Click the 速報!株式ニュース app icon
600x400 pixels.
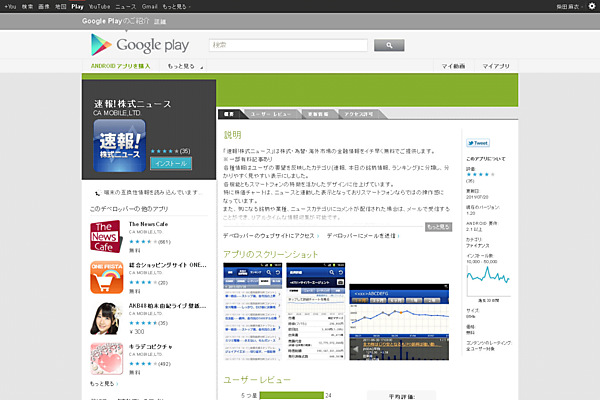click(x=119, y=144)
